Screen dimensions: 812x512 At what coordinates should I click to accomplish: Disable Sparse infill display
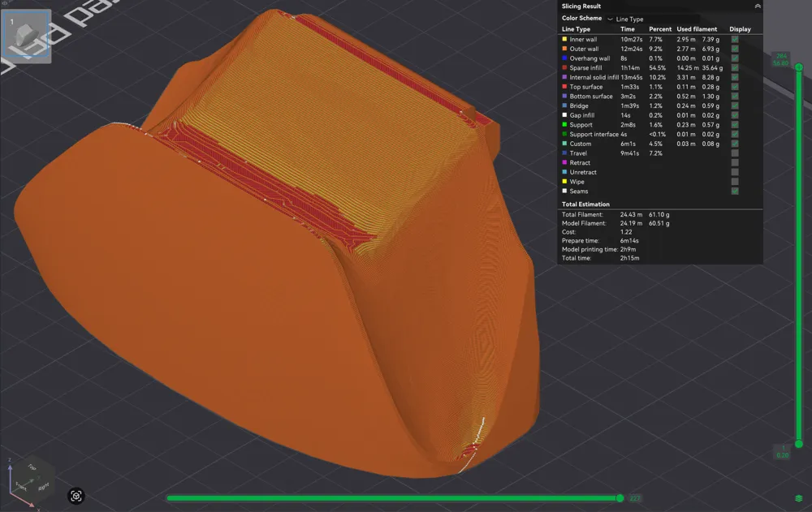(x=736, y=67)
